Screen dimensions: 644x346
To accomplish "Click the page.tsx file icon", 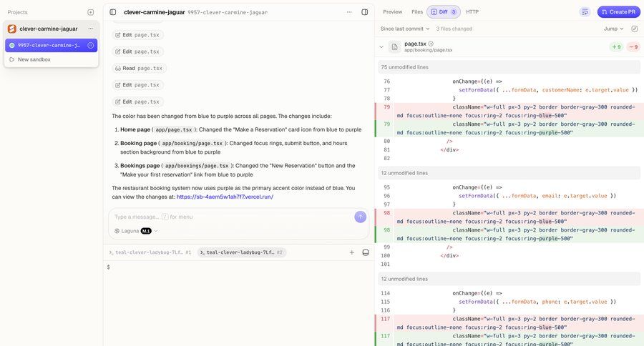I will tap(394, 46).
